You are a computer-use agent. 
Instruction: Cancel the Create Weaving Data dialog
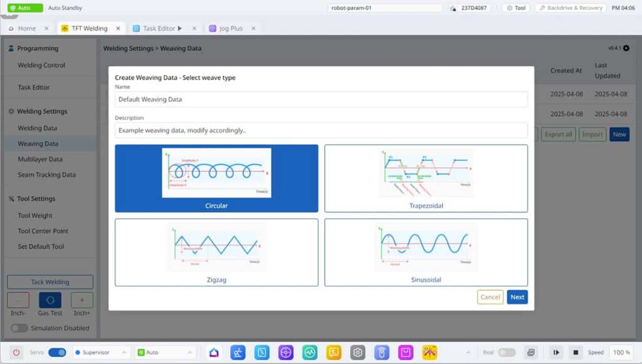(x=490, y=298)
